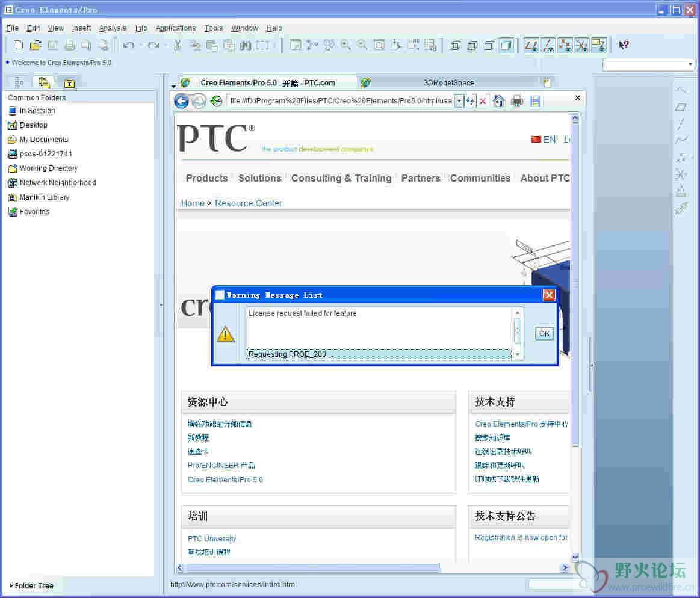Click the Zoom Out magnifier icon

(x=362, y=45)
